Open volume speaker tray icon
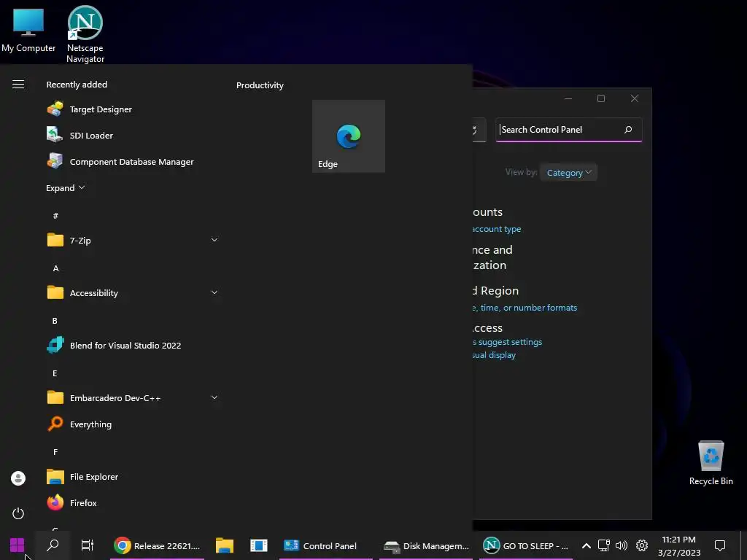The image size is (747, 560). coord(622,545)
